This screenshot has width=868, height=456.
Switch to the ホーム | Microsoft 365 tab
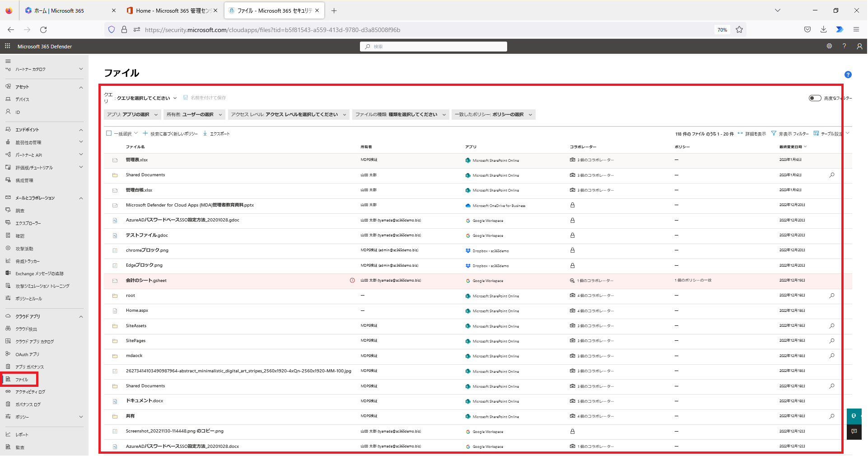tap(70, 10)
